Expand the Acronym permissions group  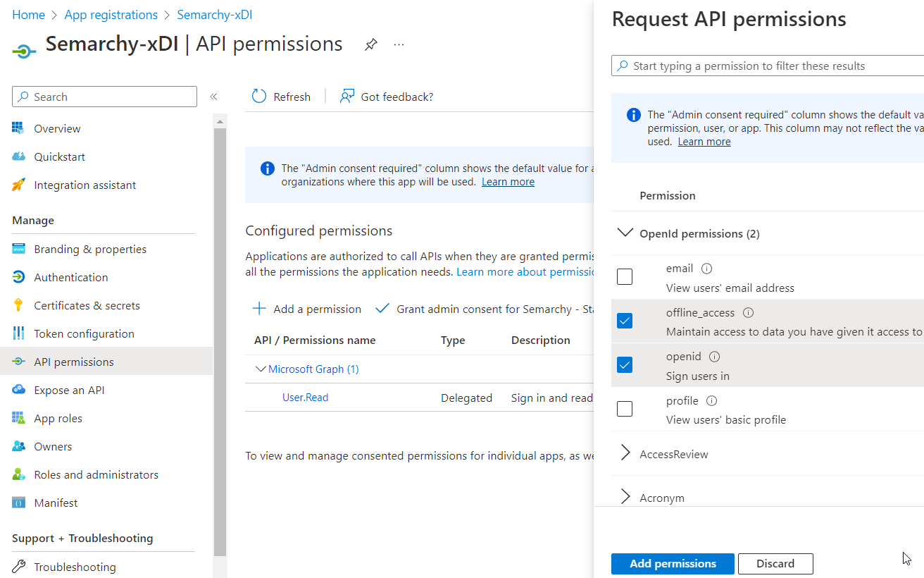(x=625, y=497)
